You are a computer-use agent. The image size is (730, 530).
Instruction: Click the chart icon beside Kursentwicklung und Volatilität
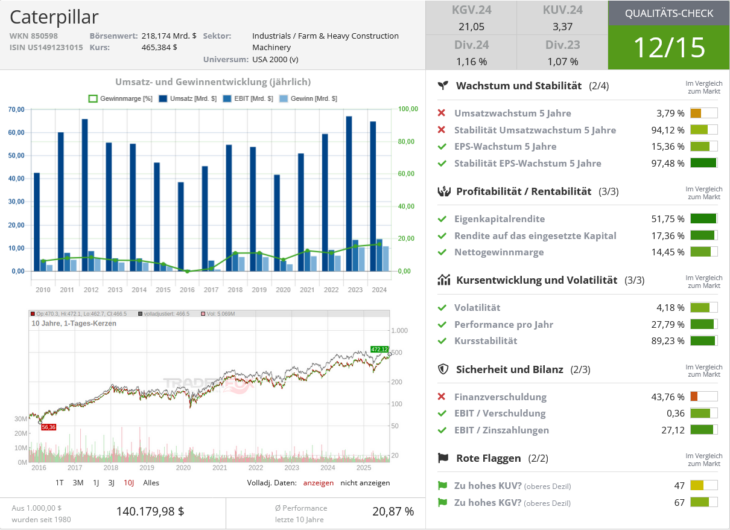pos(444,280)
